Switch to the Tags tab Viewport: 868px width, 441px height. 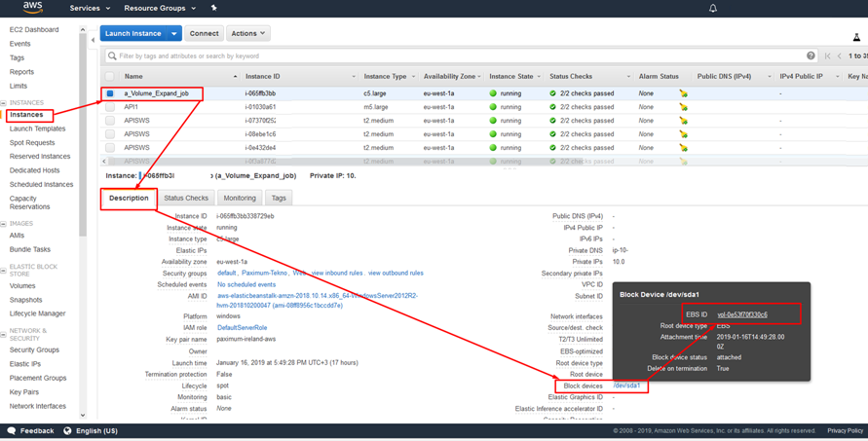pyautogui.click(x=279, y=198)
